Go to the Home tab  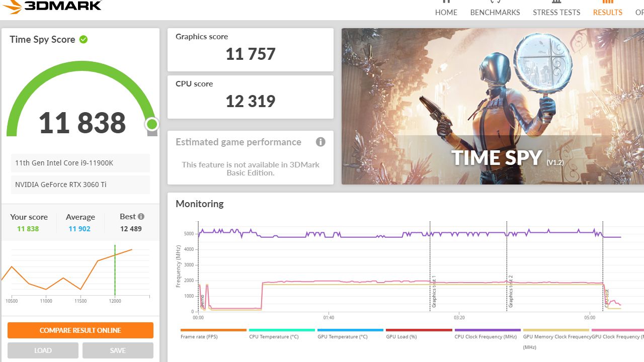pos(446,12)
